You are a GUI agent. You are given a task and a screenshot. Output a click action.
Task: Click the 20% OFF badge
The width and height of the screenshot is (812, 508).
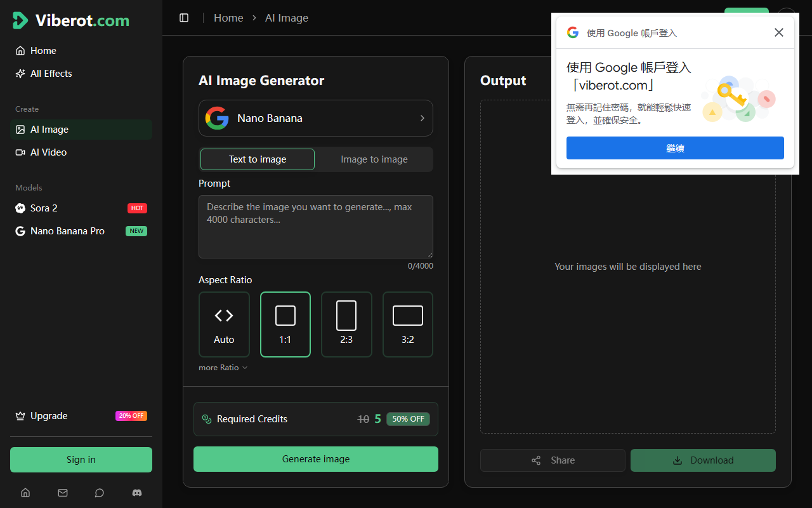[x=131, y=416]
